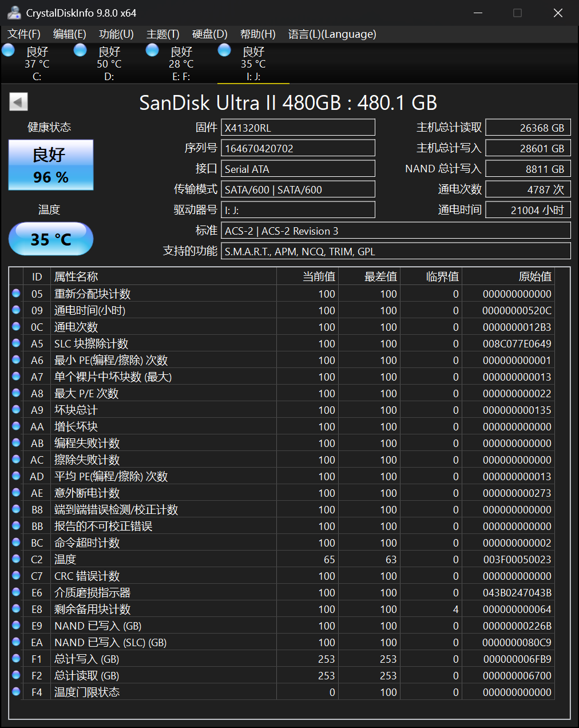Click the 96% health status gauge
The width and height of the screenshot is (579, 728).
point(50,165)
